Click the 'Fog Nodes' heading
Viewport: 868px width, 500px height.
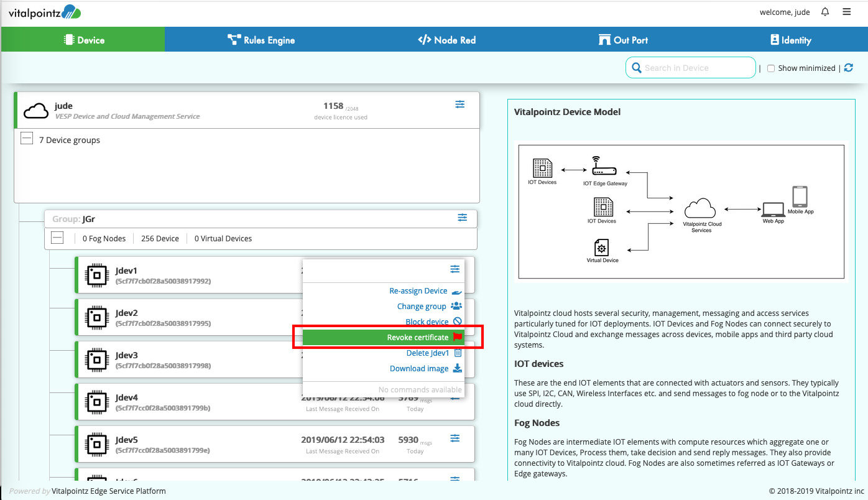point(537,423)
